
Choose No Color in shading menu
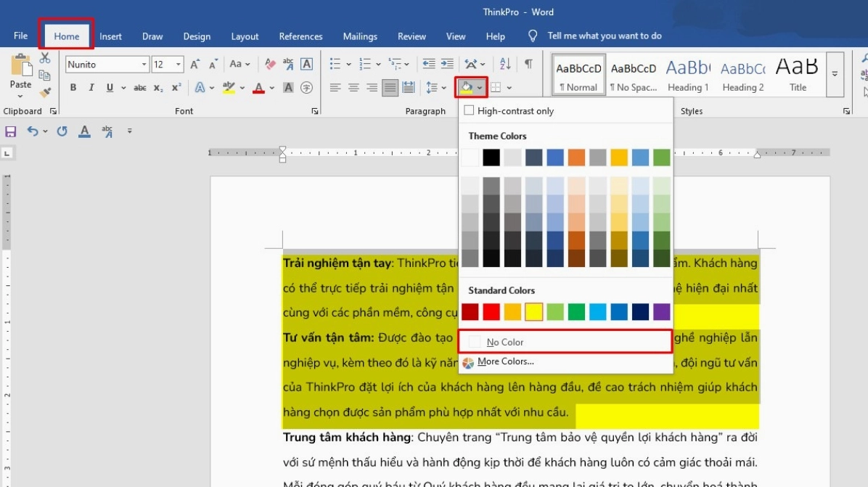pos(565,342)
